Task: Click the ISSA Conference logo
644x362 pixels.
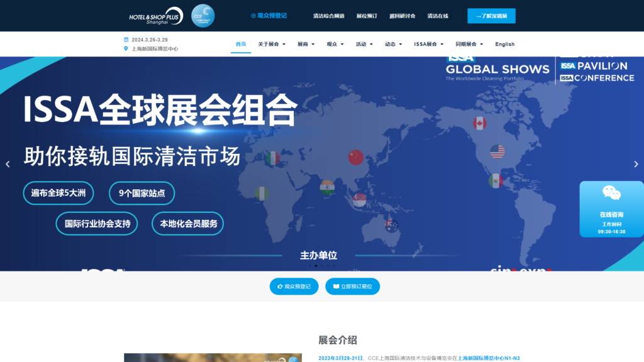Action: [x=597, y=78]
